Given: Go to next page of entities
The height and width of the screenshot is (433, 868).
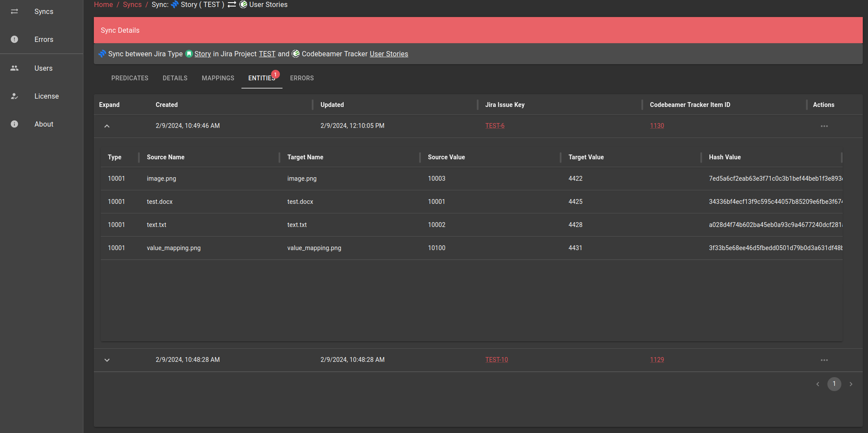Looking at the screenshot, I should pyautogui.click(x=851, y=384).
